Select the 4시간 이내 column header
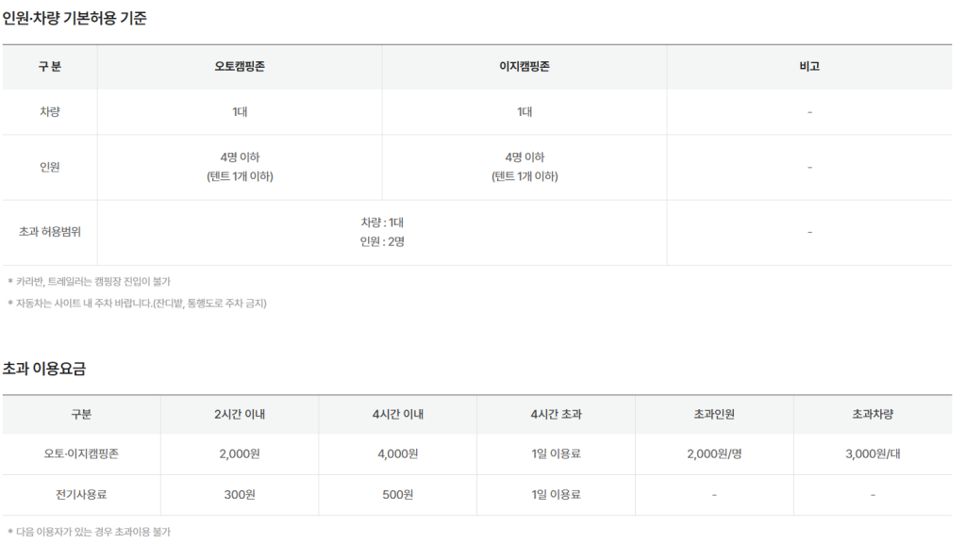The image size is (966, 560). point(398,414)
